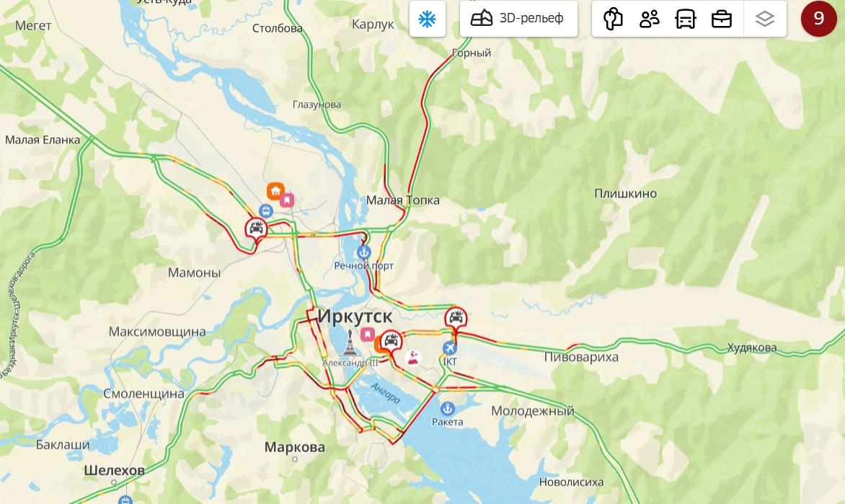The image size is (845, 504).
Task: Select the IKT airport plane icon
Action: (450, 348)
